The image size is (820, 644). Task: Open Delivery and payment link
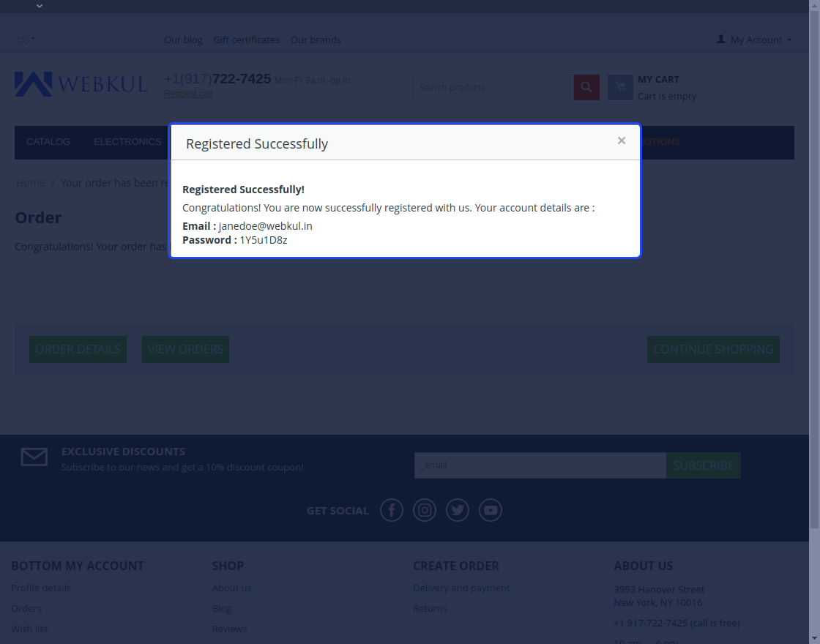pyautogui.click(x=461, y=588)
